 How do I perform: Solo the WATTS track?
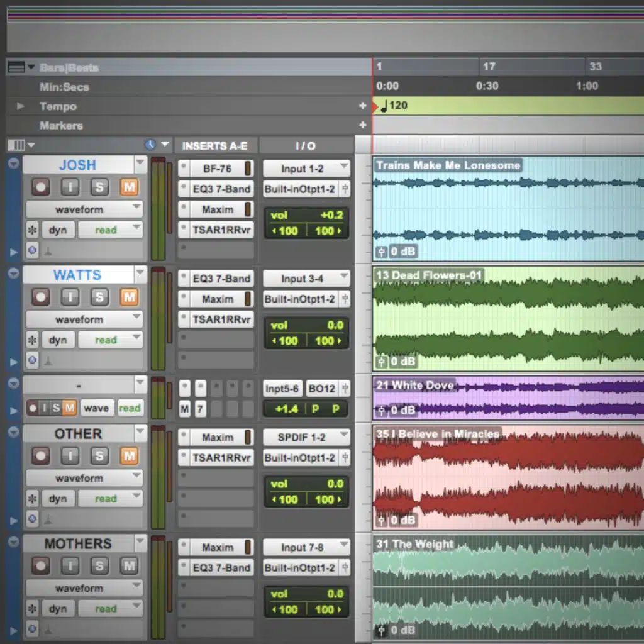99,297
